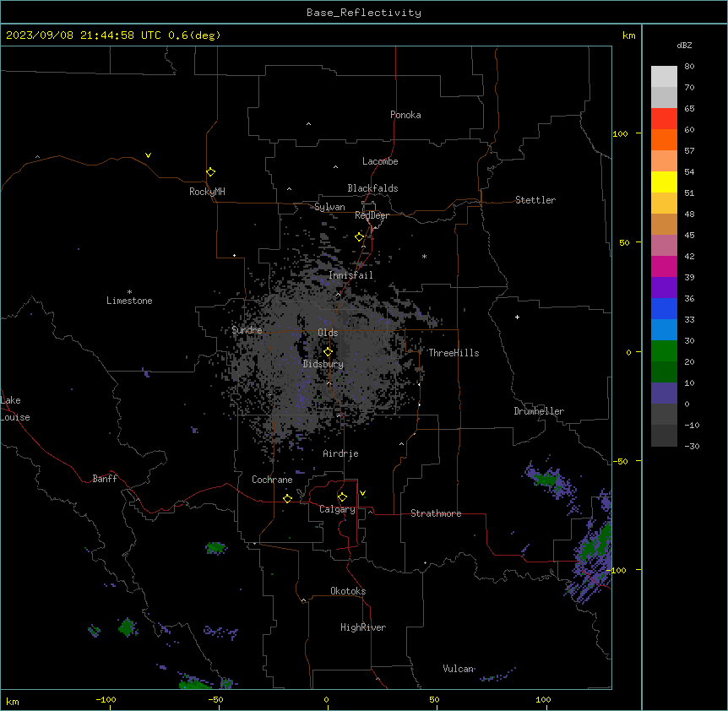This screenshot has width=728, height=711.
Task: Click the purple swatch for 39 dBZ
Action: click(664, 288)
